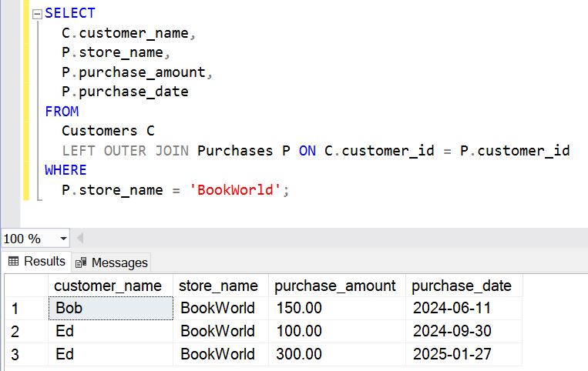Image resolution: width=588 pixels, height=371 pixels.
Task: Click the 2025-01-27 purchase date cell
Action: 462,354
